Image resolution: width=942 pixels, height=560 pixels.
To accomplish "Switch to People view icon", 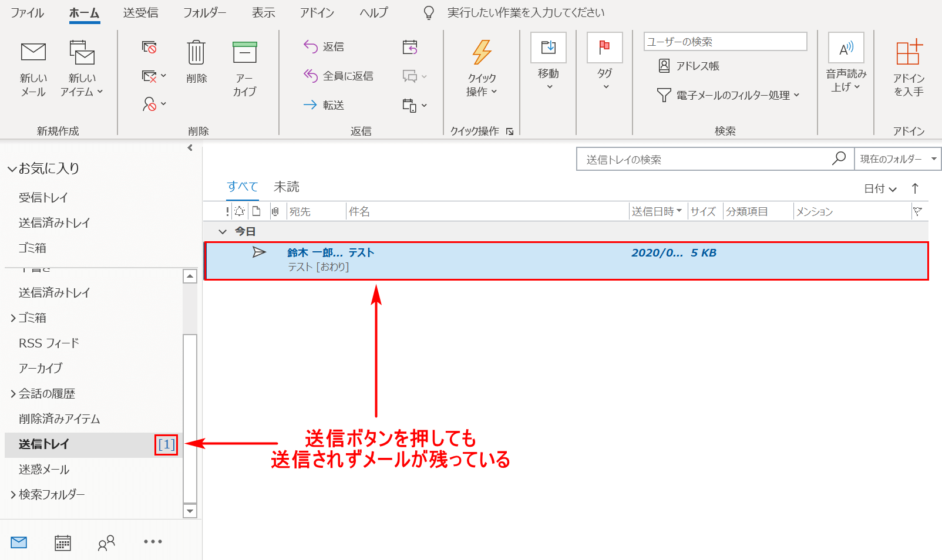I will (106, 543).
